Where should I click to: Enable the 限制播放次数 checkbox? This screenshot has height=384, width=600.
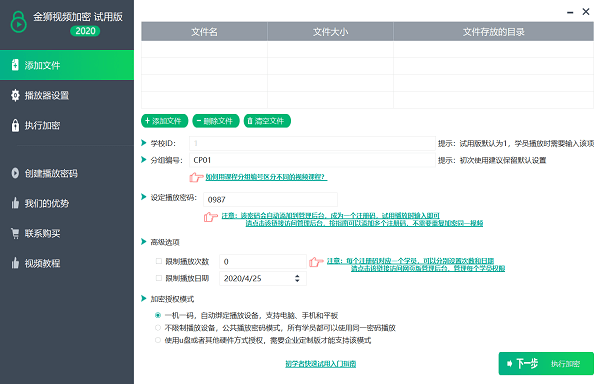(158, 261)
